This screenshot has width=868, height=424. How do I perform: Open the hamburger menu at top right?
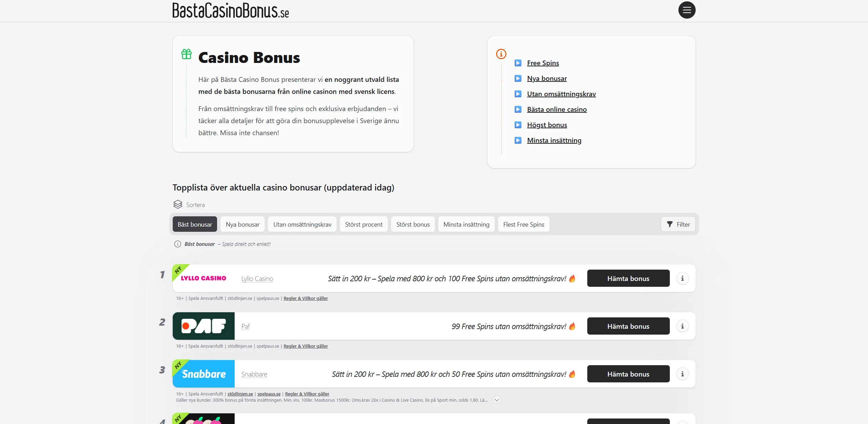point(687,10)
